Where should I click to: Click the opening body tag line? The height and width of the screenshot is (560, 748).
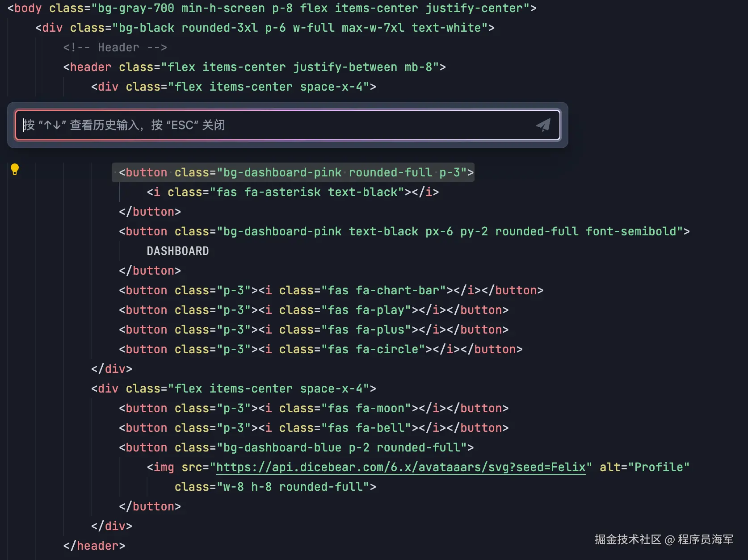272,8
